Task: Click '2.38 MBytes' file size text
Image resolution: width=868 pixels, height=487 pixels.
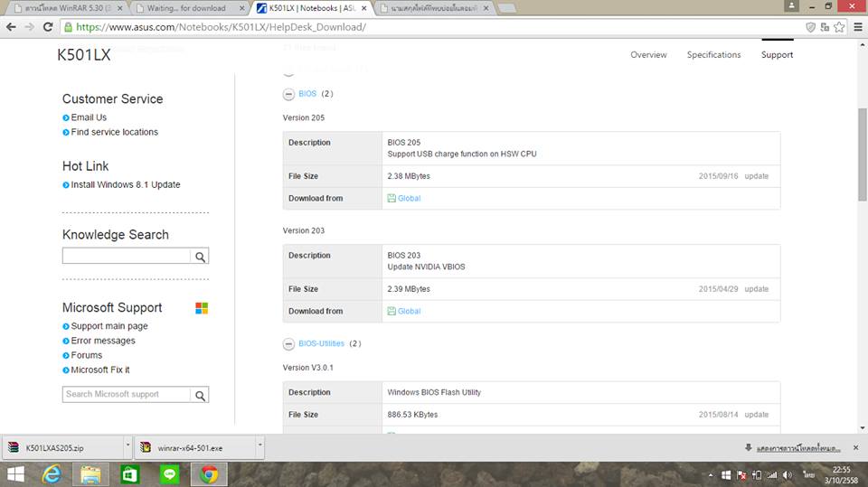Action: pos(409,176)
